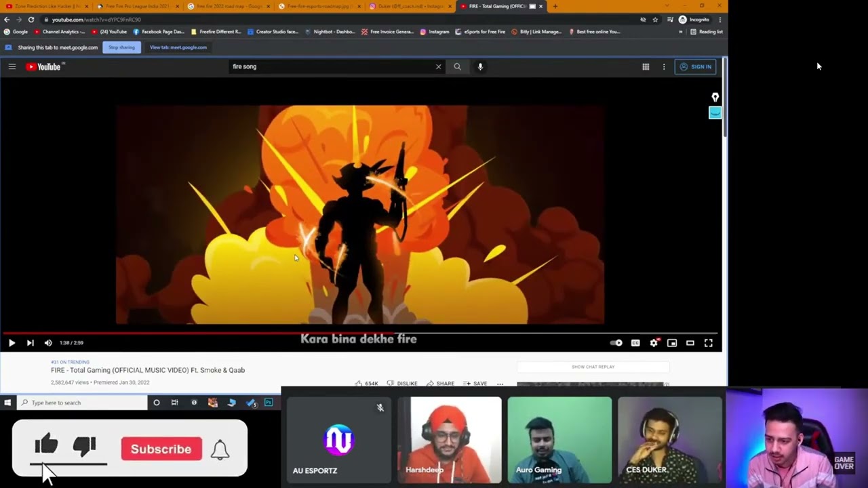Switch to Free Fire Pro League India tab
Screen dimensions: 868x488
138,6
